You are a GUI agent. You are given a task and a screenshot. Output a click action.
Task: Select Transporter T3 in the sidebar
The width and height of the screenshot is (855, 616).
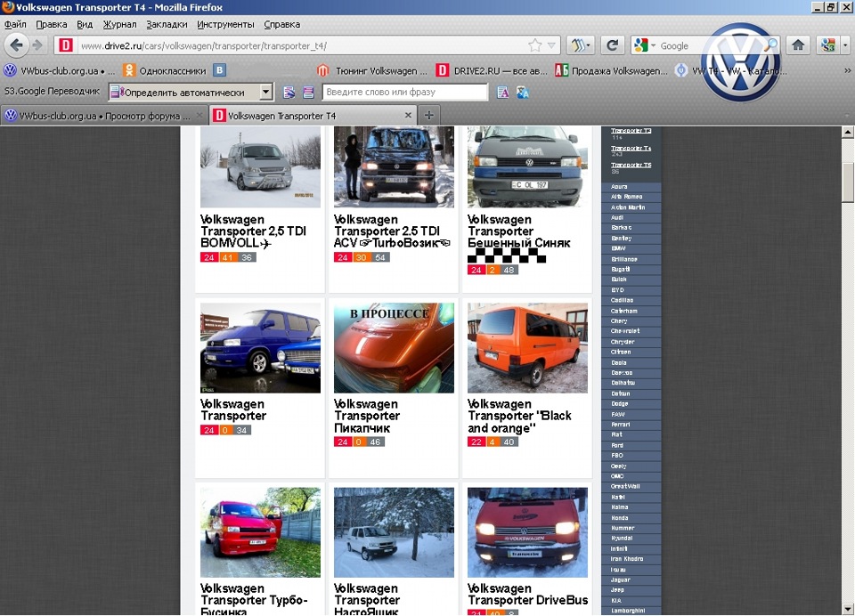coord(631,131)
